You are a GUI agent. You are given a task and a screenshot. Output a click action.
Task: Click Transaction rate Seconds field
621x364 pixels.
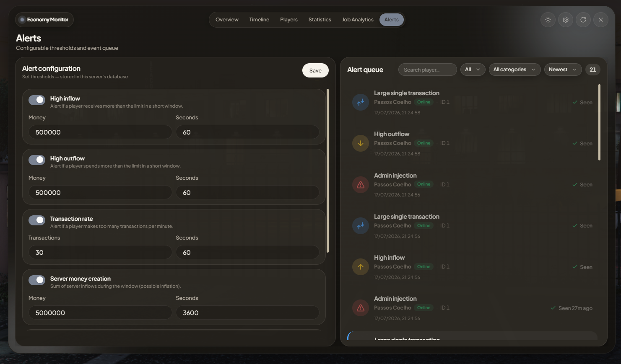coord(247,253)
